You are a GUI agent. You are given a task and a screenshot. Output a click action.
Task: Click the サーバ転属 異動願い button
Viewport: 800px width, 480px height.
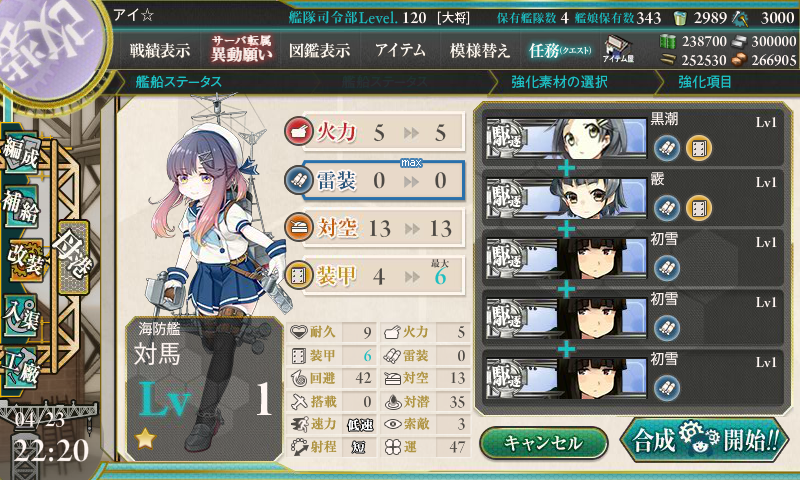[241, 49]
